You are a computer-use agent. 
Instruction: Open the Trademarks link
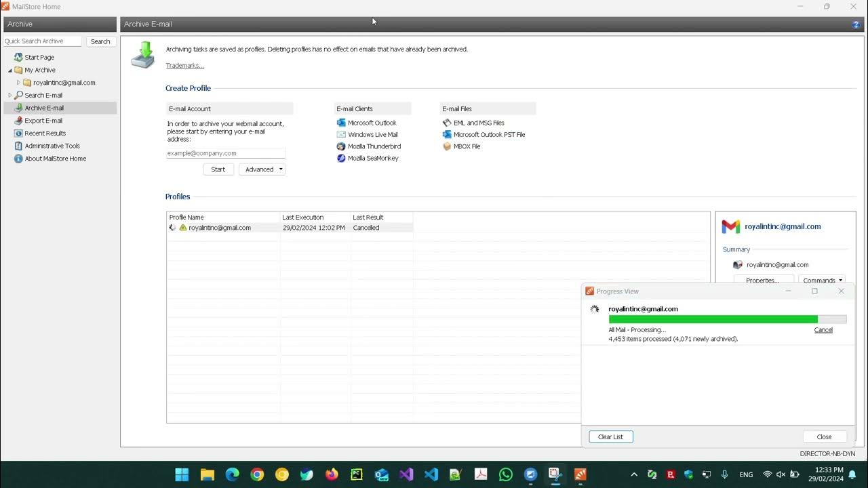tap(185, 66)
